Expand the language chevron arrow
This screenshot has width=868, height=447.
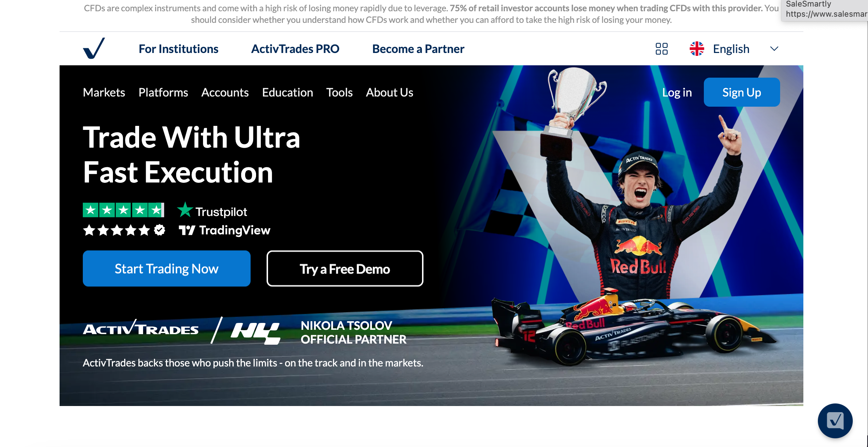point(774,49)
